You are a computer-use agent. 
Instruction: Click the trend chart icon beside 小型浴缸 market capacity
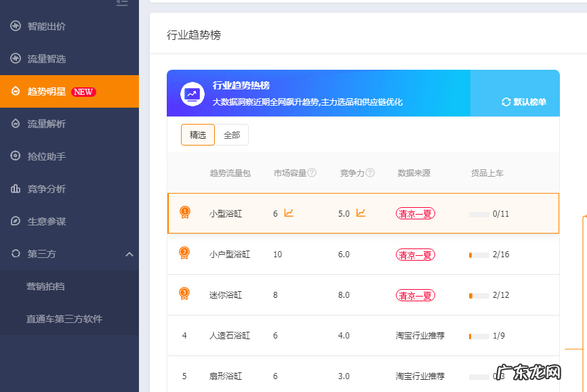tap(289, 212)
